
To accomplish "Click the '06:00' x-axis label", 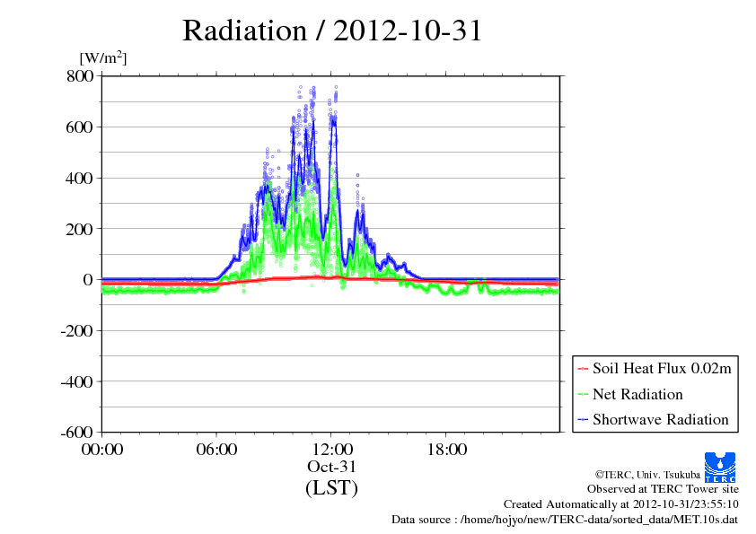I will (x=216, y=450).
